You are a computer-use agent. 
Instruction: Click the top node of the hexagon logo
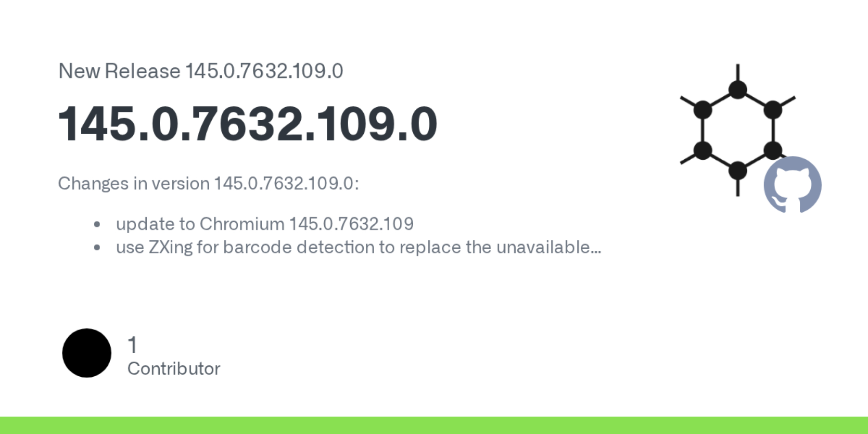737,90
